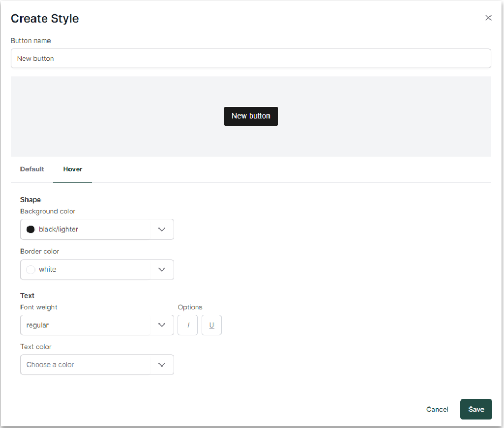Click the New button preview
This screenshot has height=428, width=504.
(x=251, y=116)
